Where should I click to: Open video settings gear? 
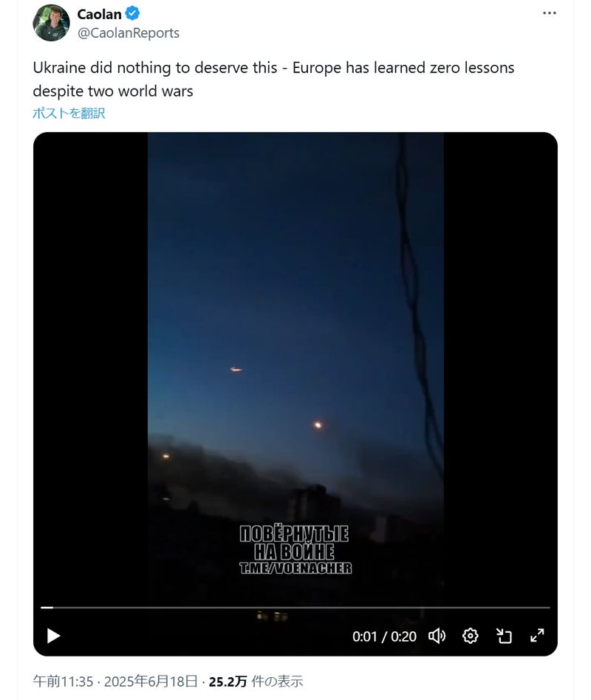(x=470, y=636)
